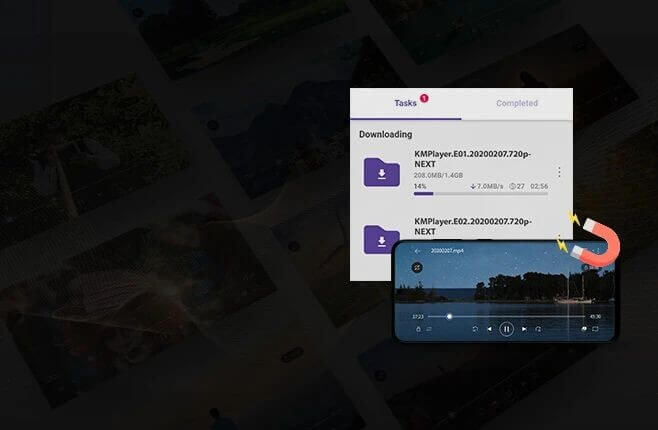Select the KMPlayer.E02.20200207.720p-NEXT title
Viewport: 658px width, 430px height.
click(x=473, y=226)
